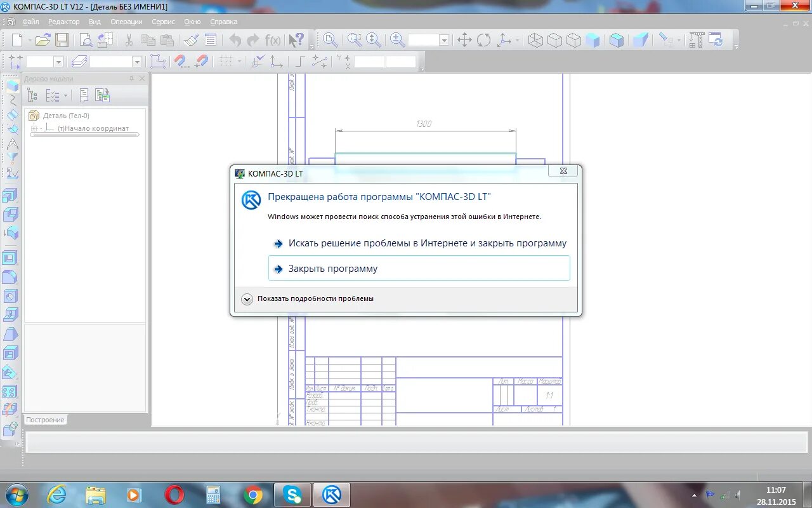The width and height of the screenshot is (812, 508).
Task: Click the scissors Cut icon
Action: pyautogui.click(x=129, y=40)
